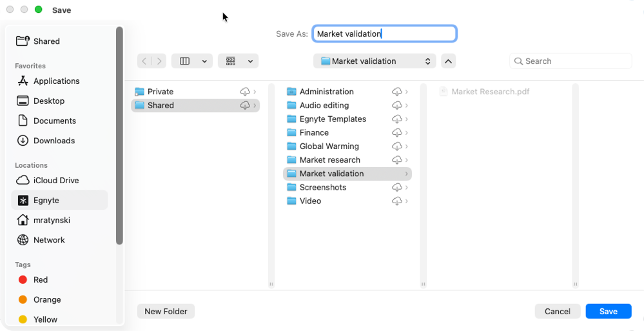
Task: Click the sidebar vertical scrollbar
Action: point(119,135)
